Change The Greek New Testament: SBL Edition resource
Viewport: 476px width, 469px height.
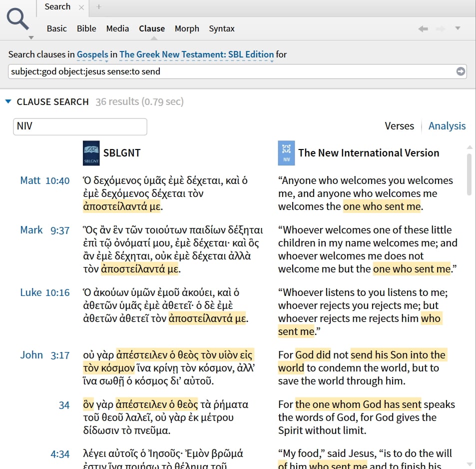click(x=197, y=54)
